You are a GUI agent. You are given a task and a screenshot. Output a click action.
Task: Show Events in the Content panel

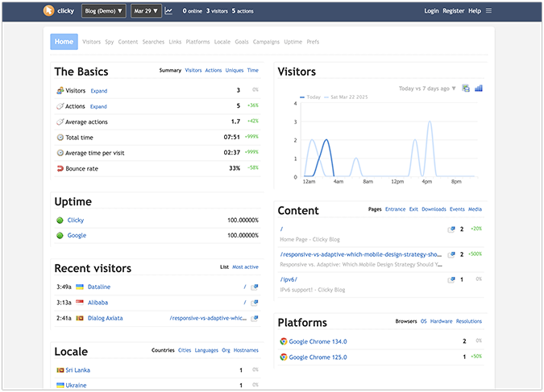(457, 209)
